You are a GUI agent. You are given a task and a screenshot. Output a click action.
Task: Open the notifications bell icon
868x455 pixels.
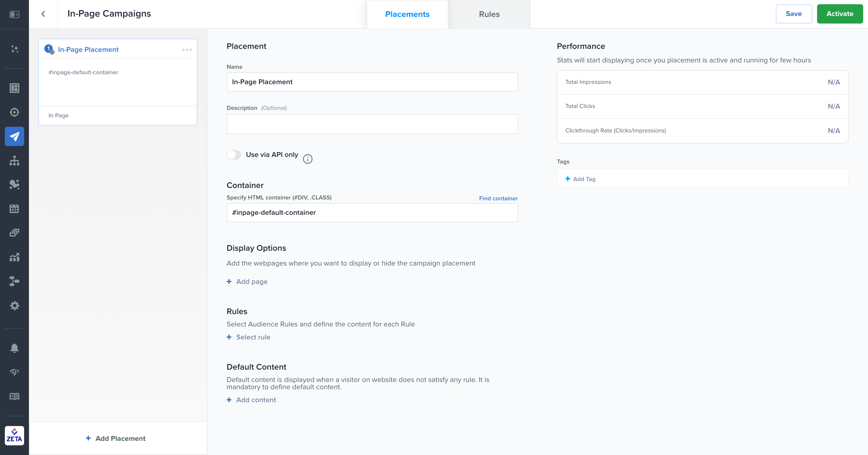coord(14,348)
